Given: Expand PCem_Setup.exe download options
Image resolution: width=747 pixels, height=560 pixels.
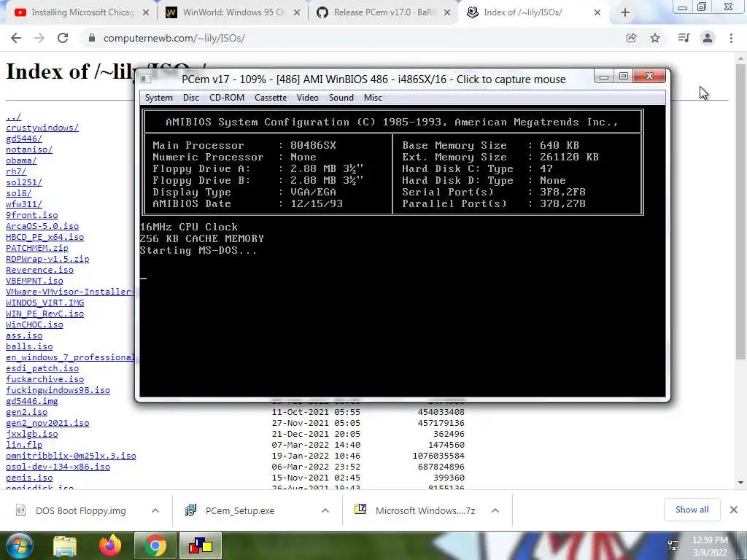Looking at the screenshot, I should click(x=325, y=510).
